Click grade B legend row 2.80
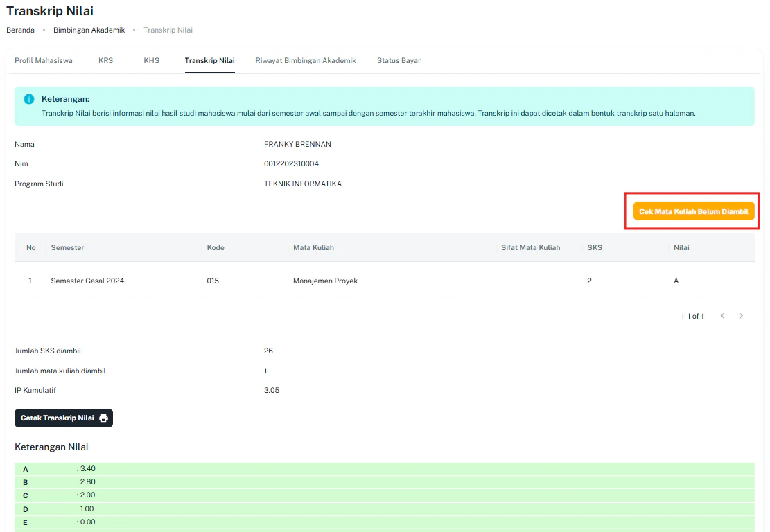770x532 pixels. [x=385, y=482]
